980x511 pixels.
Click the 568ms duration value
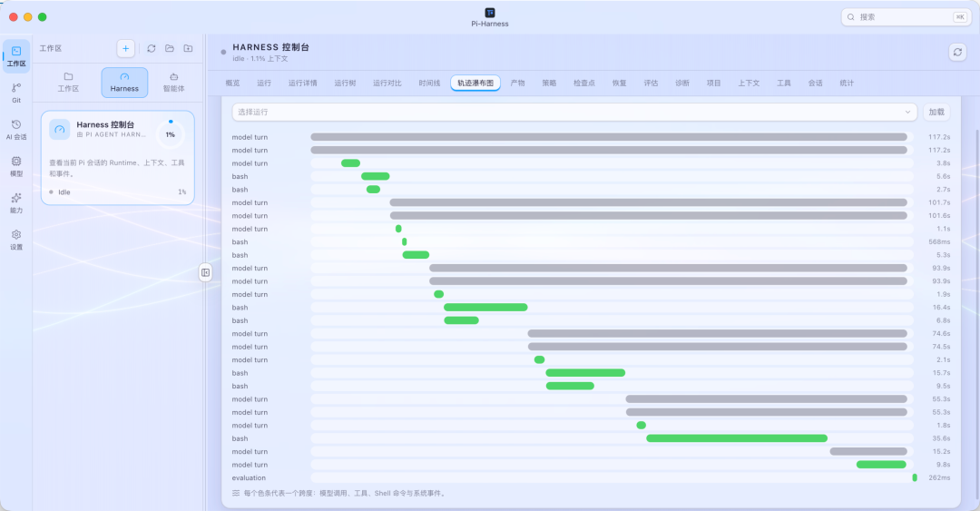tap(939, 242)
